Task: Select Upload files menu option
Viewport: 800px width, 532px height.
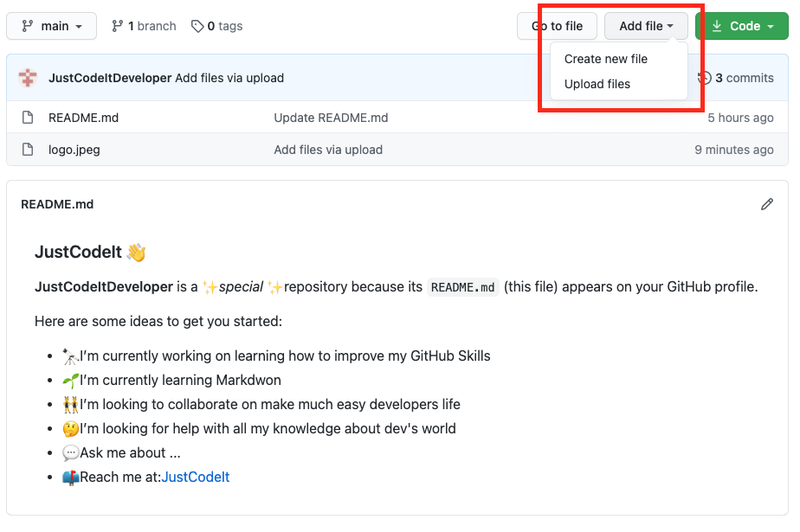Action: click(597, 84)
